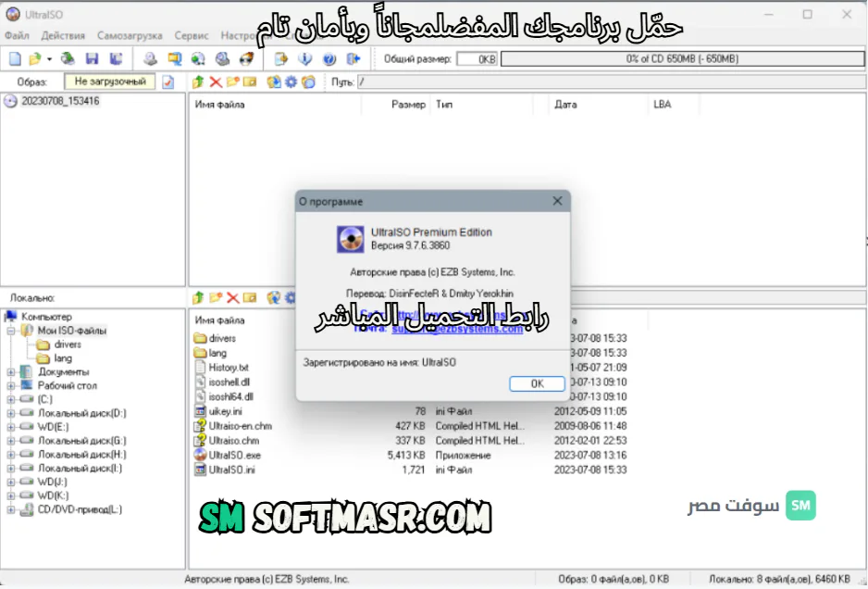This screenshot has width=868, height=589.
Task: Click New folder icon in image toolbar
Action: [x=233, y=82]
